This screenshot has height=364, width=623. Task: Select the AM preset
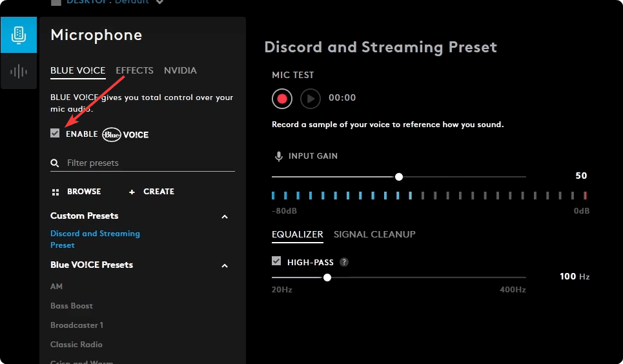pyautogui.click(x=56, y=287)
